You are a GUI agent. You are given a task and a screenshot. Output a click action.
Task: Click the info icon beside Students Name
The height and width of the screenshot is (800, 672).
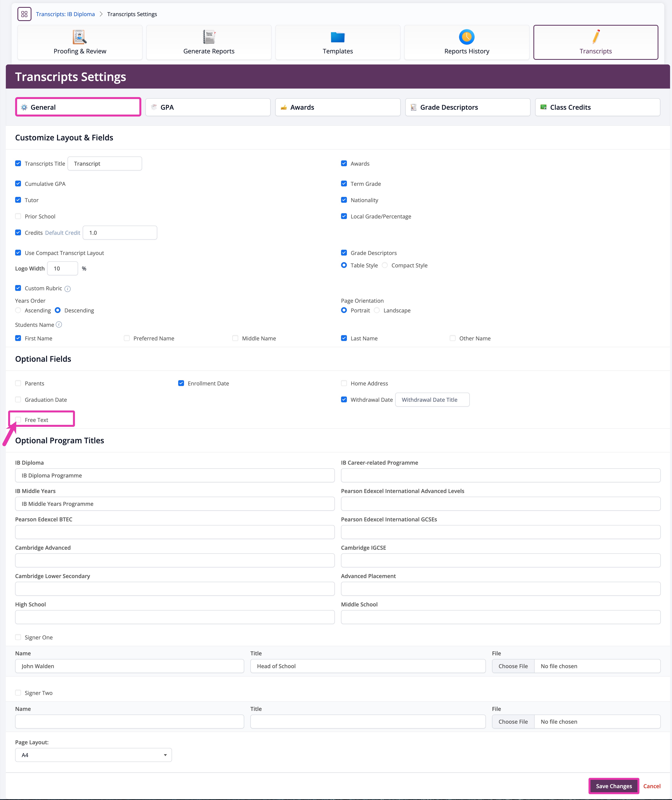[x=59, y=325]
